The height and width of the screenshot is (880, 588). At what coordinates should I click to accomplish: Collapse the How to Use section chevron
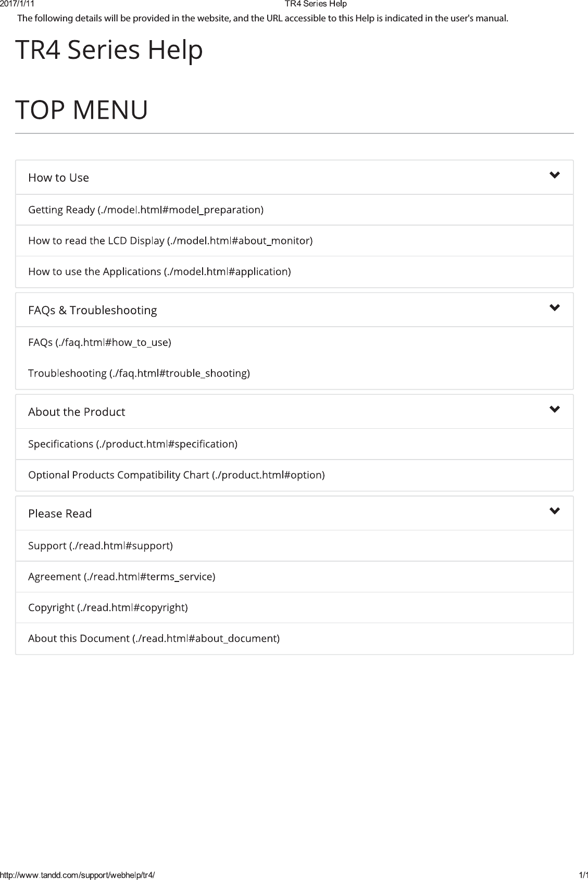pyautogui.click(x=555, y=175)
